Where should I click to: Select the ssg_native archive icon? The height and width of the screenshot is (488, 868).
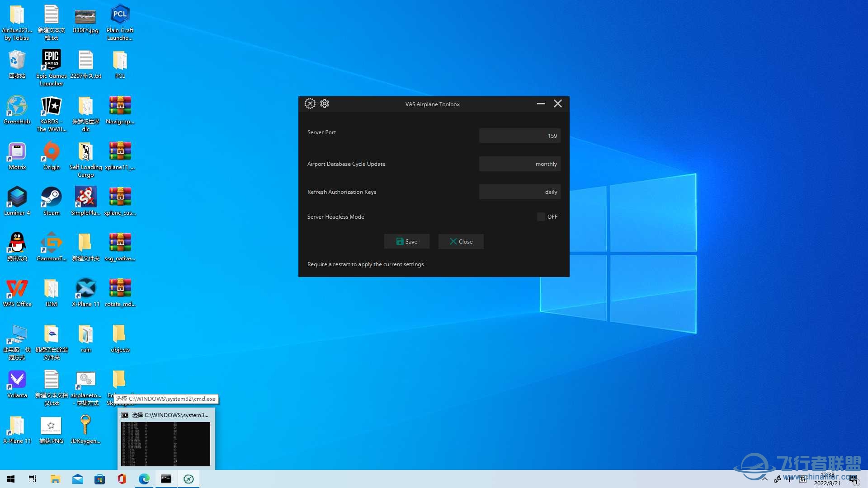coord(120,247)
